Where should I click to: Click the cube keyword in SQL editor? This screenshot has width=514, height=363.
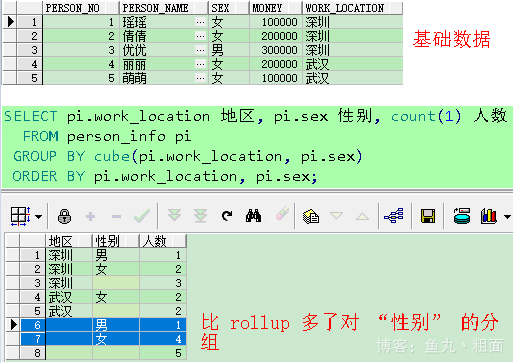click(x=111, y=156)
